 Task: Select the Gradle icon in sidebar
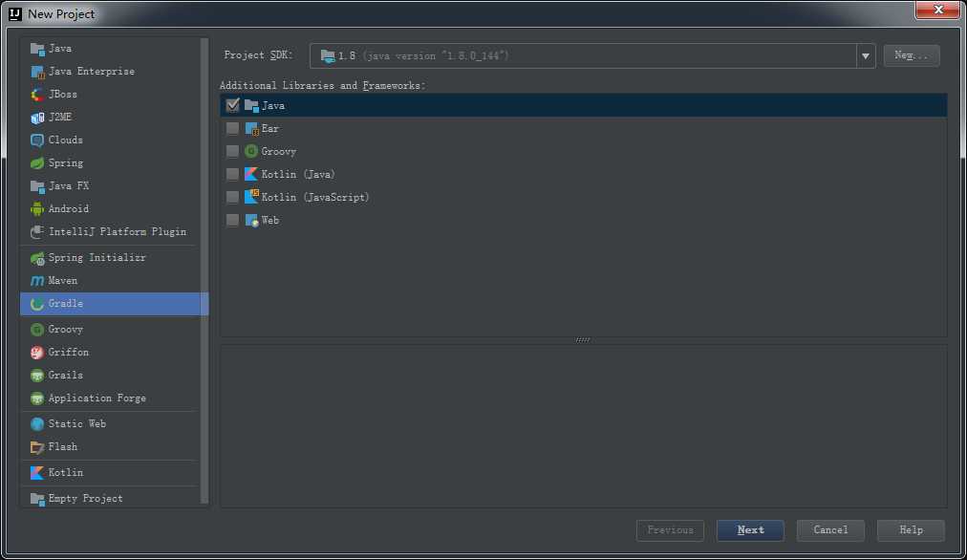[37, 304]
